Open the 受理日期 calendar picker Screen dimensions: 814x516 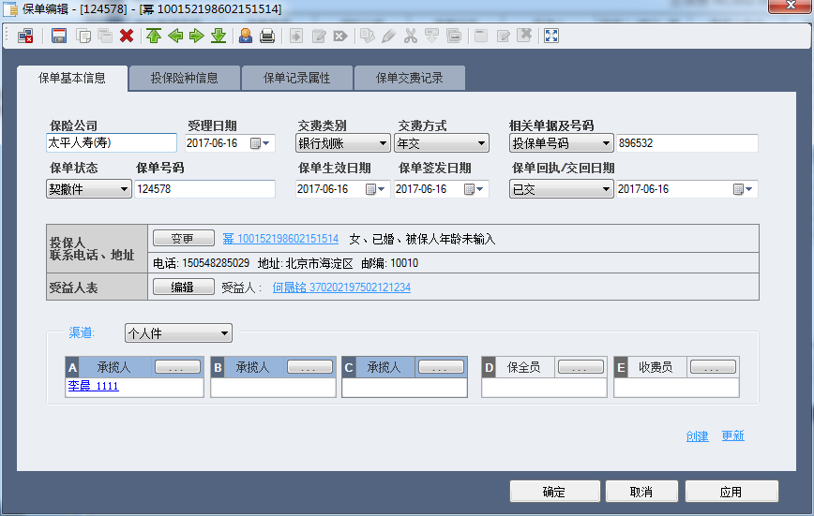coord(261,143)
